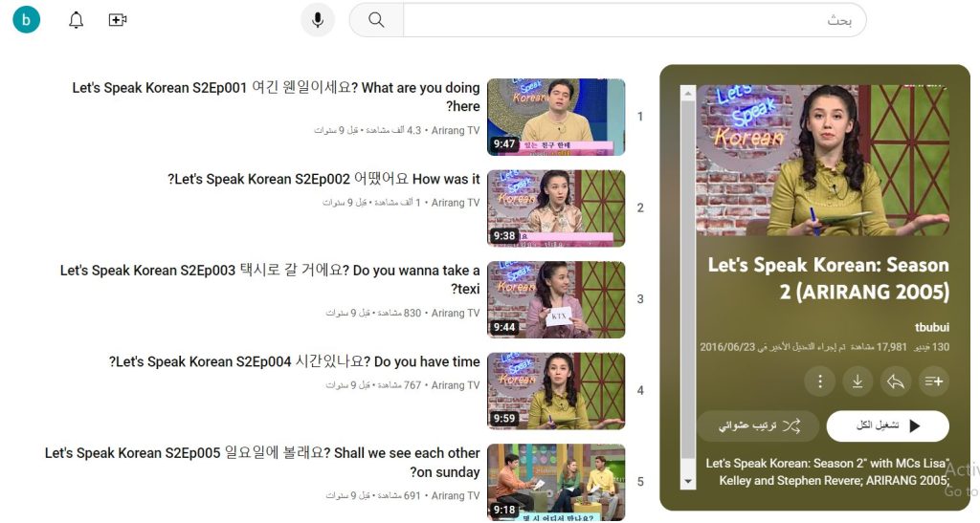Open Arirang TV channel under episode 1
The width and height of the screenshot is (980, 523).
(x=456, y=130)
